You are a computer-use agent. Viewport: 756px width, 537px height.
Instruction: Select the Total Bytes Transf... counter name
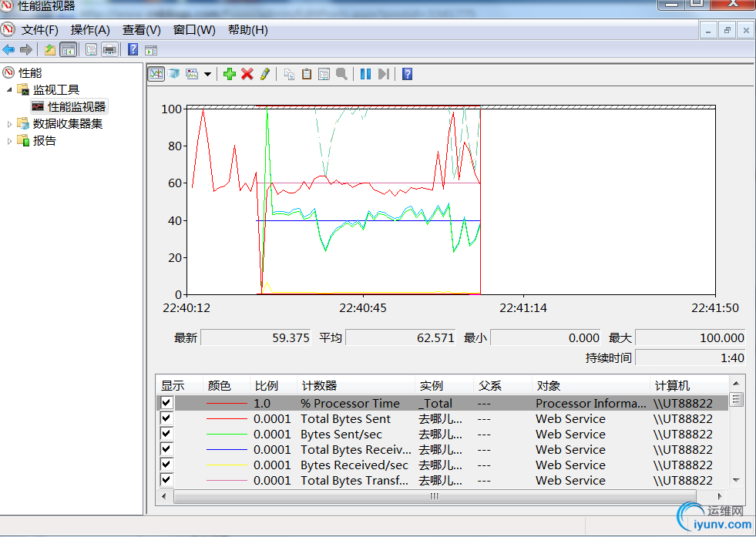pos(354,480)
